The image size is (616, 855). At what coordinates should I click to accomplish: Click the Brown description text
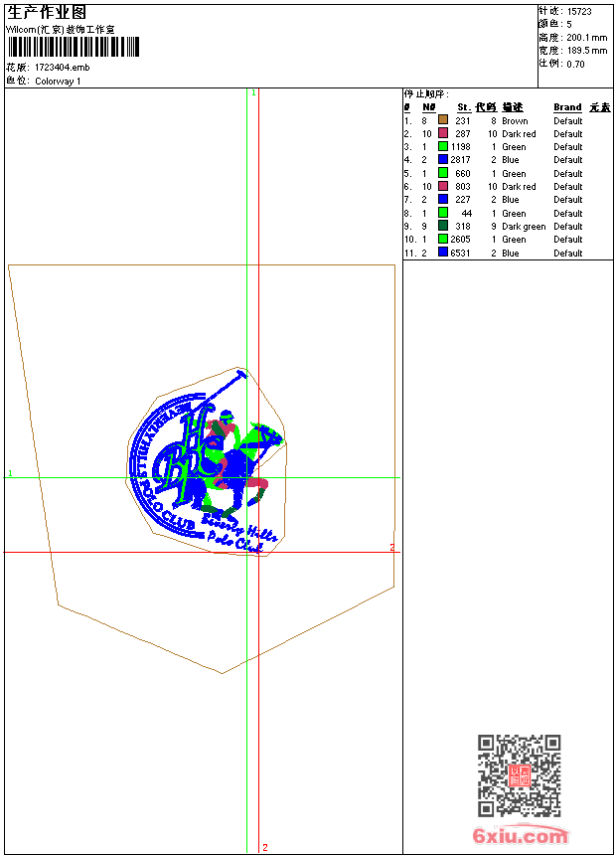tap(515, 121)
